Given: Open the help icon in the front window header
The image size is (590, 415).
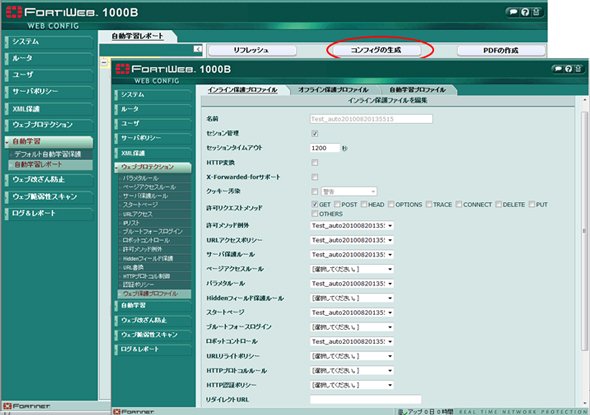Looking at the screenshot, I should [568, 68].
